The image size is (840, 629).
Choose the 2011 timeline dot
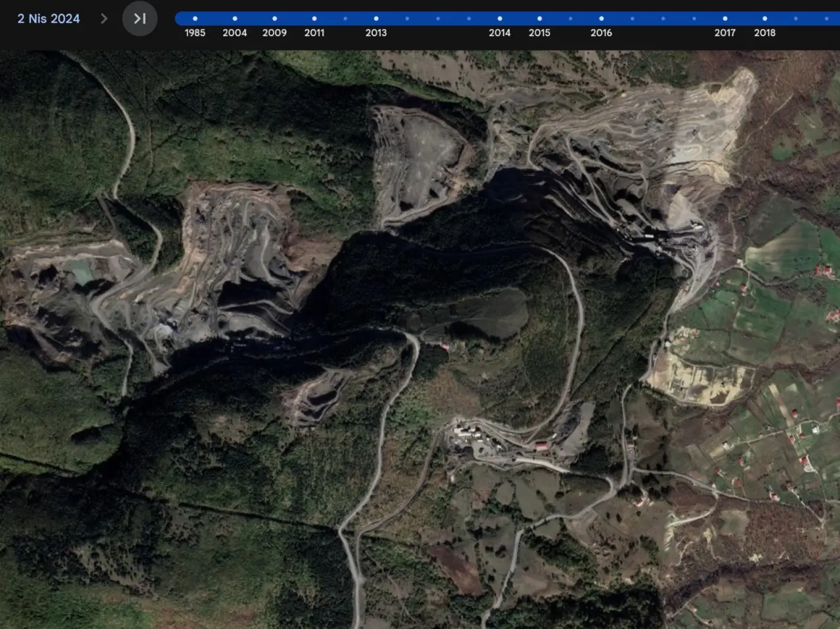click(314, 18)
